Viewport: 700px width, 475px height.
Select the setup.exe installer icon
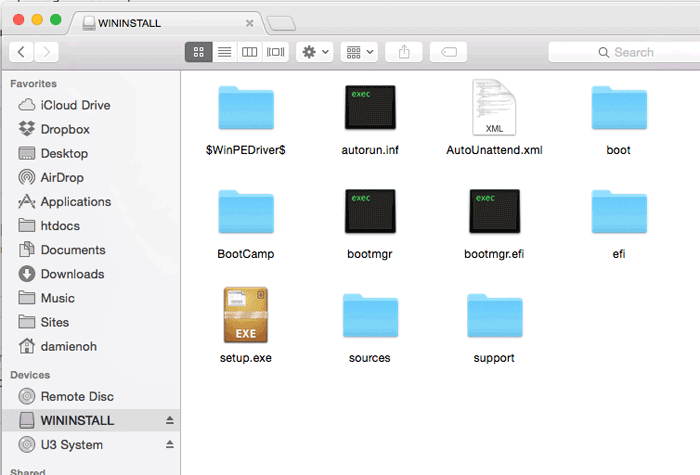(246, 315)
